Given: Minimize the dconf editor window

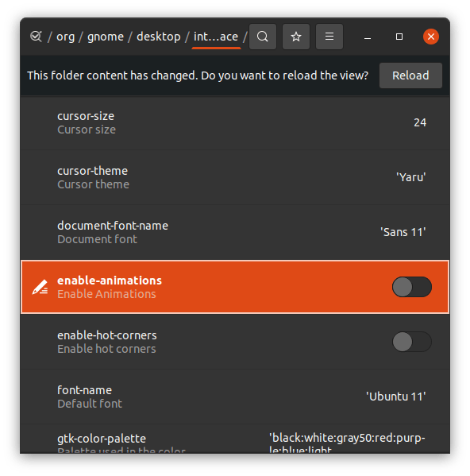Looking at the screenshot, I should [368, 37].
